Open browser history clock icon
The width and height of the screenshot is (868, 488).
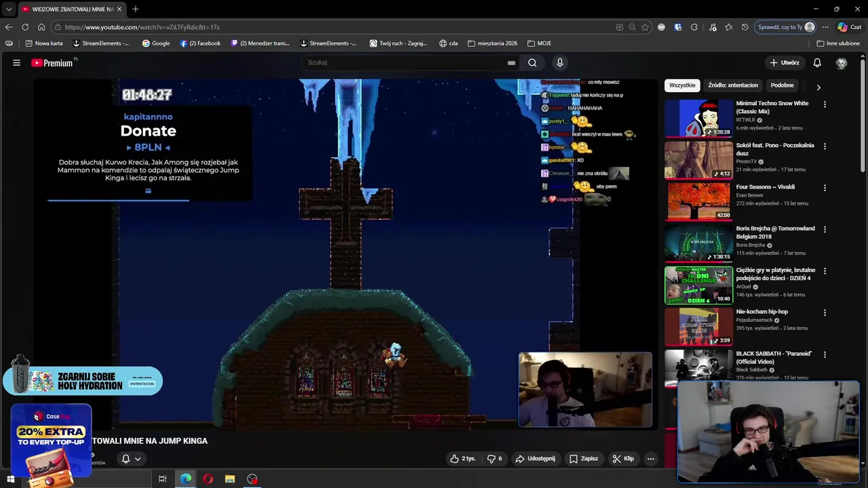pyautogui.click(x=745, y=27)
